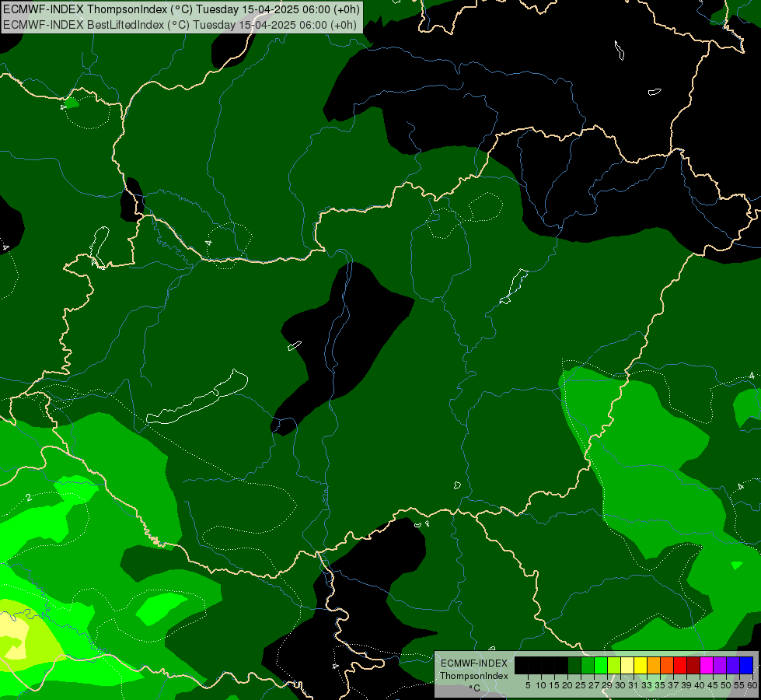The height and width of the screenshot is (700, 761).
Task: Click the BestLiftedIndex title line at top
Action: (x=180, y=25)
